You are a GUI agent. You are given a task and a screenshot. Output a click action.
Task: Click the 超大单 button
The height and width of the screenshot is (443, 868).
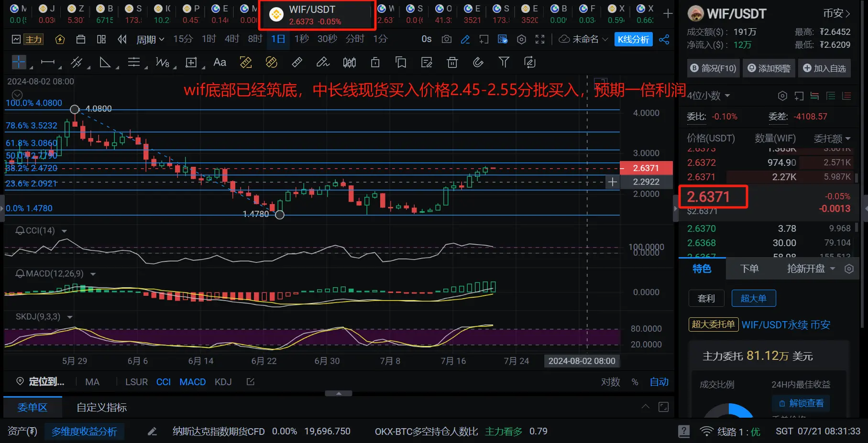(x=754, y=298)
